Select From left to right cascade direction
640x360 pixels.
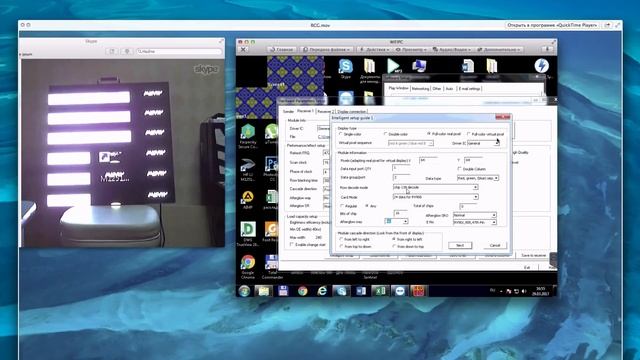tap(355, 239)
